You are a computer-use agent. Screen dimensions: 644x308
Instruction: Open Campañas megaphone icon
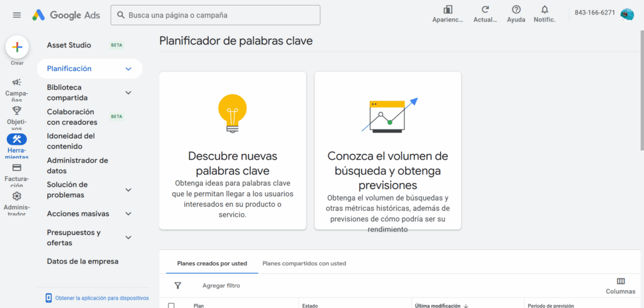[17, 82]
